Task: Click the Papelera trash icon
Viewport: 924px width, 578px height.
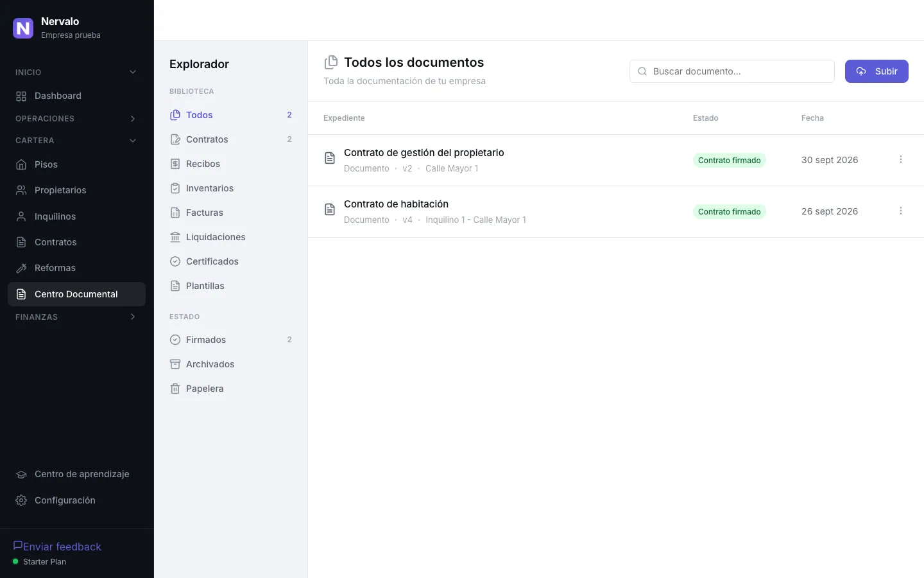Action: click(x=175, y=389)
